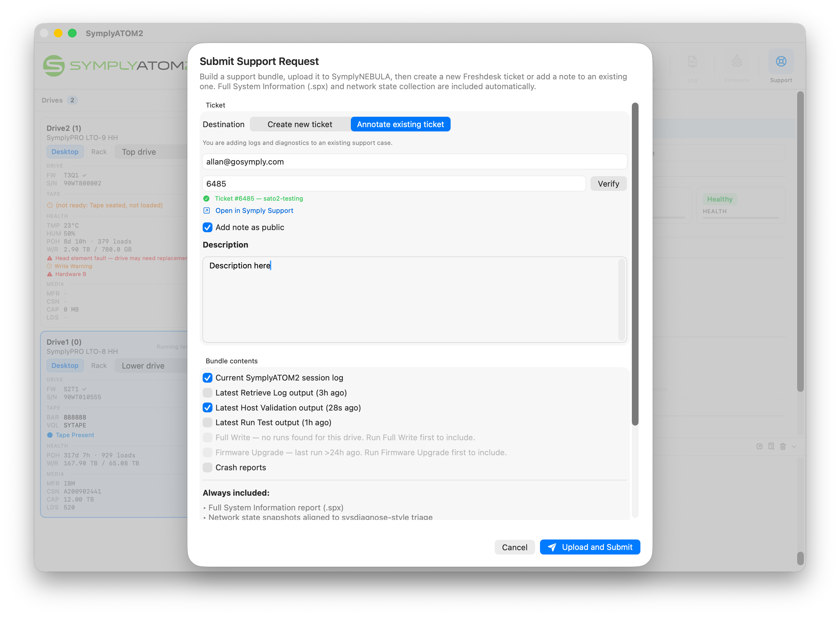
Task: Click the Hardware B warning triangle icon
Action: 50,274
